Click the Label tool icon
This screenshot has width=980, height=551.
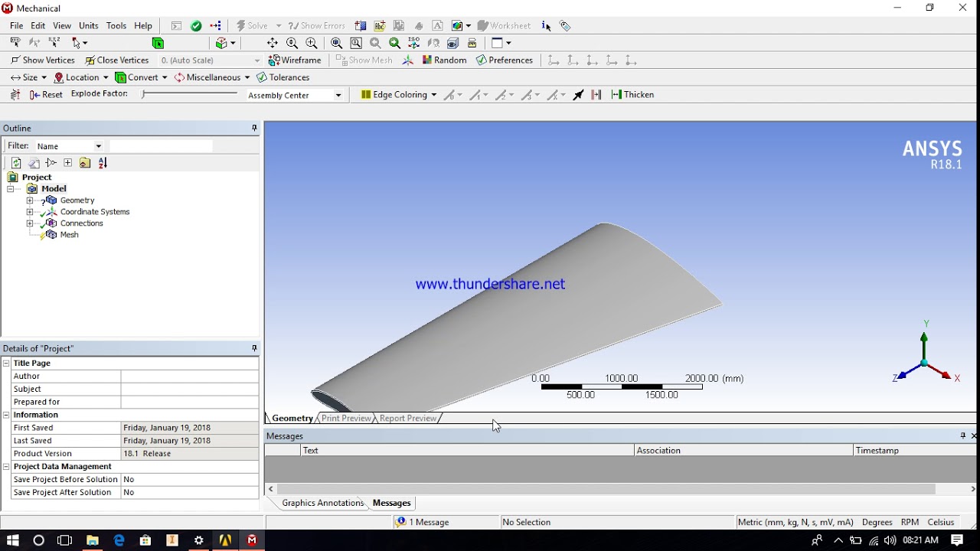pyautogui.click(x=15, y=43)
